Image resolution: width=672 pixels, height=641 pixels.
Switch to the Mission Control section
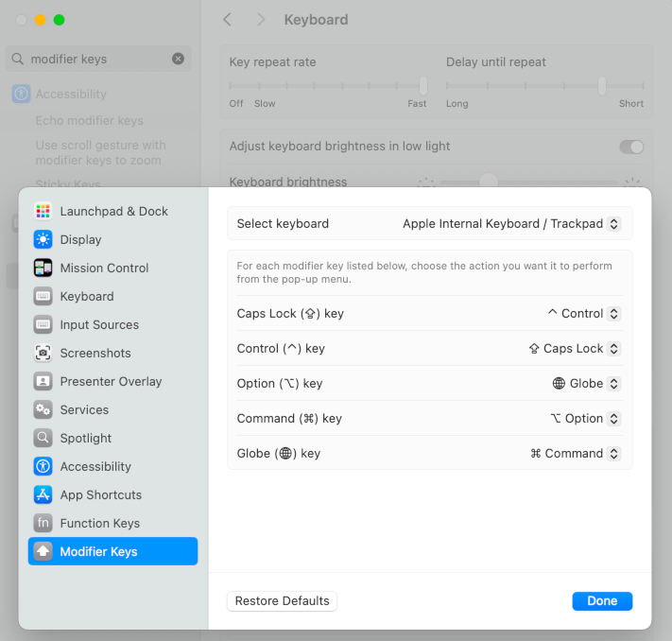tap(112, 268)
